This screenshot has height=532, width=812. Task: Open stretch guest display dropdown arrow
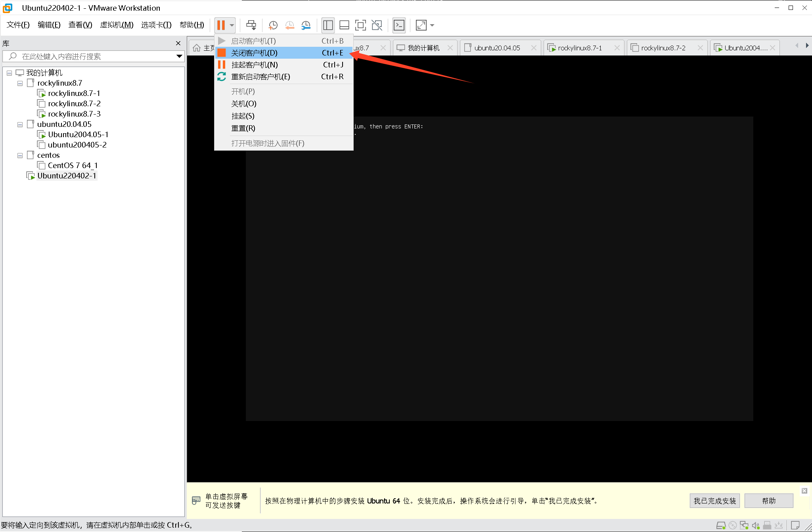tap(432, 25)
